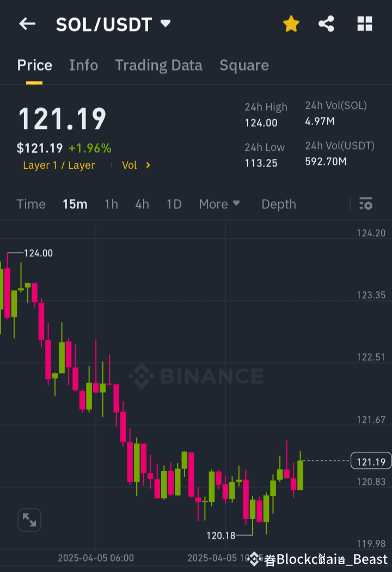
Task: Select the Info section
Action: 83,65
